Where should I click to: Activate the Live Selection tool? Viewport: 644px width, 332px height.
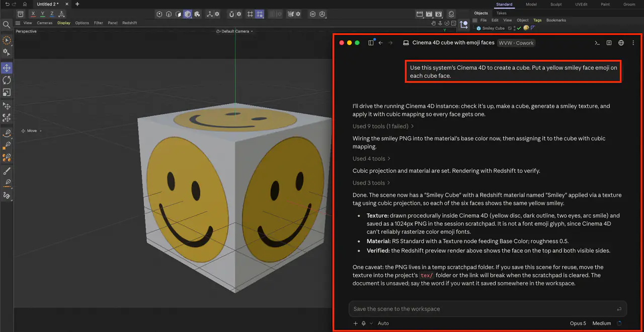pos(7,40)
